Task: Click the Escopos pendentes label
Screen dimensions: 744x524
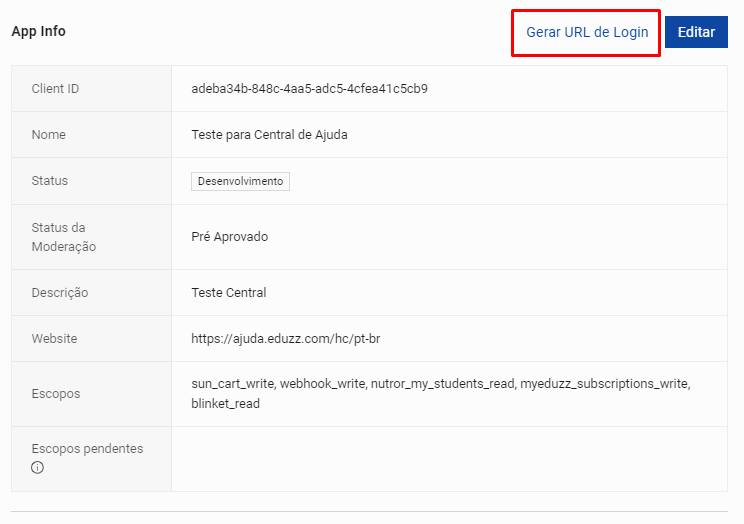Action: [87, 449]
